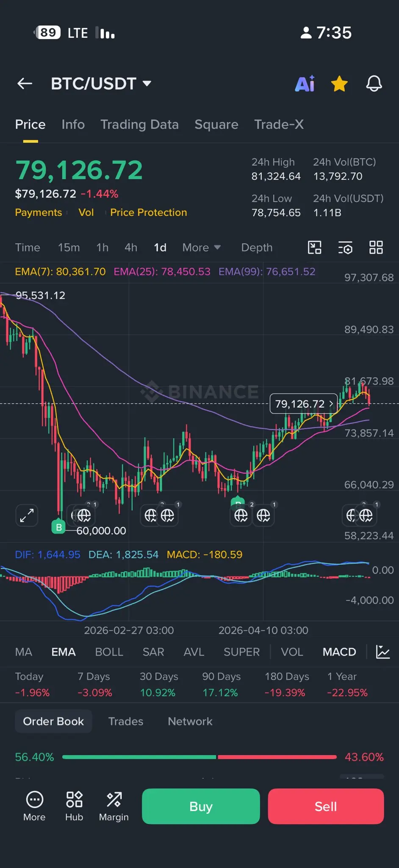The height and width of the screenshot is (868, 399).
Task: Tap the EMA(7) value 80,361.70
Action: (60, 272)
